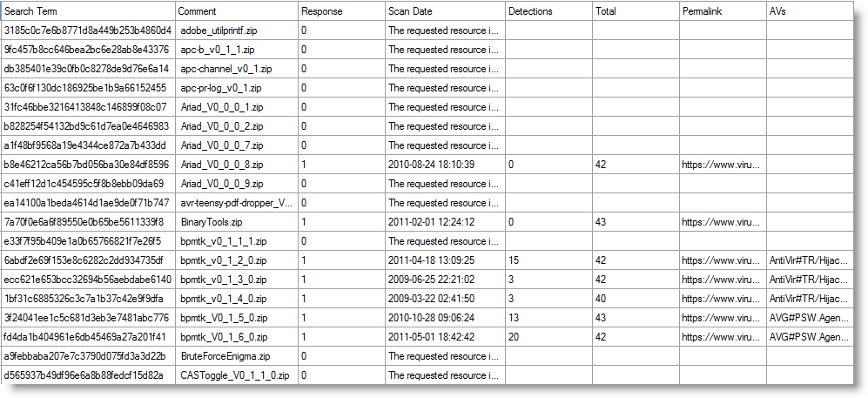Click the Scan Date column header
868x398 pixels.
(x=444, y=11)
